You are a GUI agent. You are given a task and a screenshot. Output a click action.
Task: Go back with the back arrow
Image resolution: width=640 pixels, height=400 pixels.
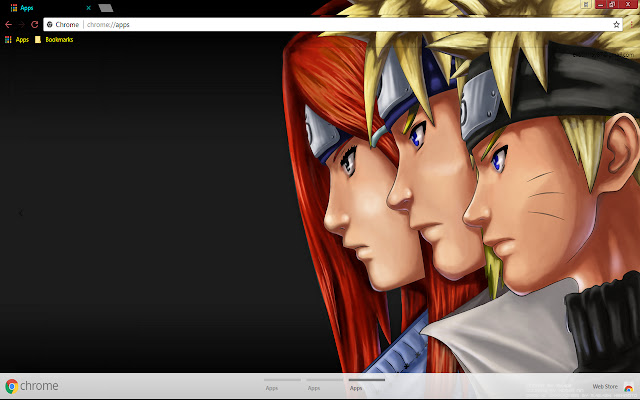8,24
